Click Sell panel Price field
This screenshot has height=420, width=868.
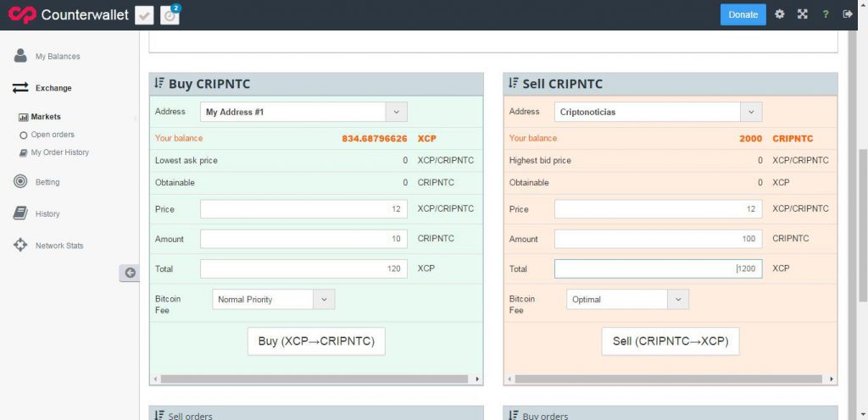click(x=658, y=209)
